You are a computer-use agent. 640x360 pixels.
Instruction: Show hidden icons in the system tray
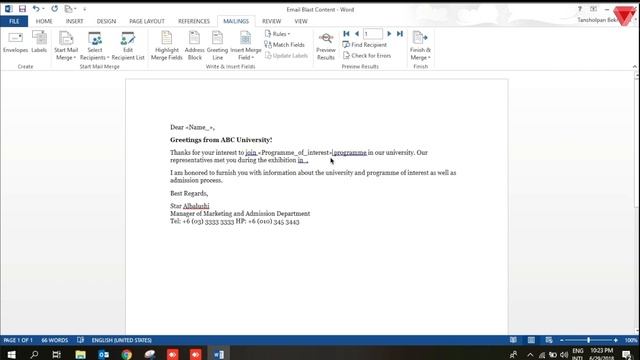click(530, 355)
